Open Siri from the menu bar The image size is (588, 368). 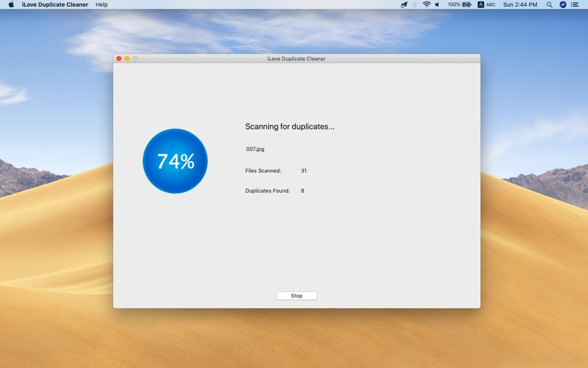point(563,4)
